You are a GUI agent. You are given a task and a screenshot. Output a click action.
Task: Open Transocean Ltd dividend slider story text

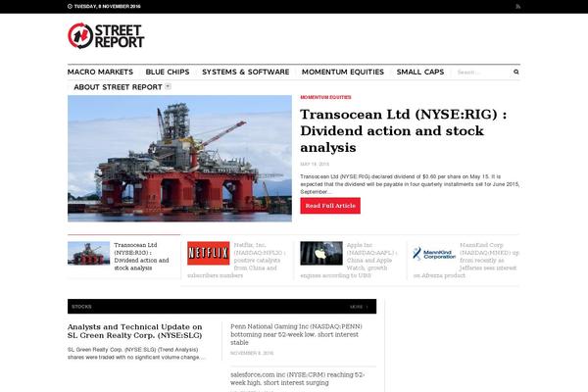141,256
